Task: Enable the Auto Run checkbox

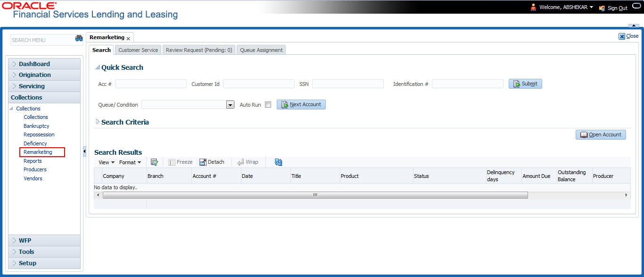Action: pos(268,105)
